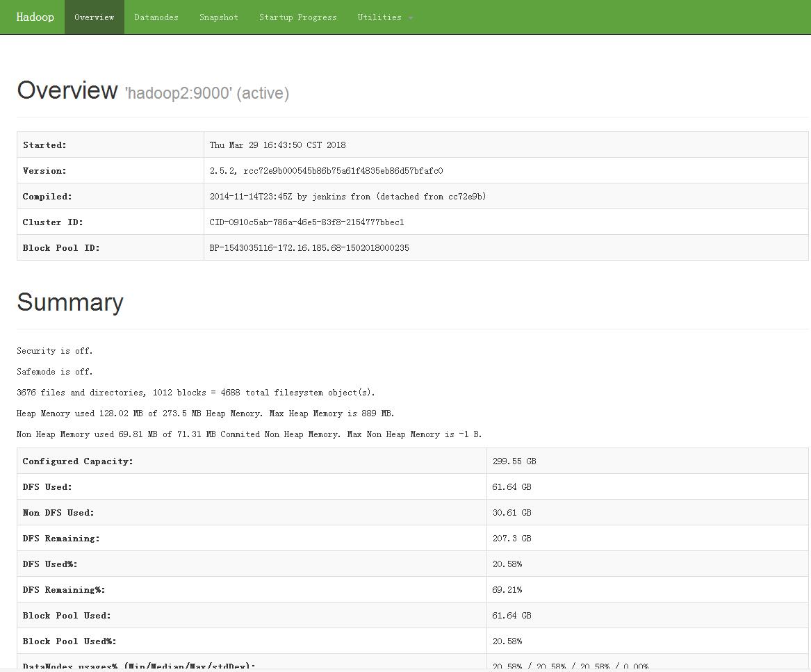Click the Block Pool Used: row label
Screen dimensions: 811x672
tap(67, 616)
